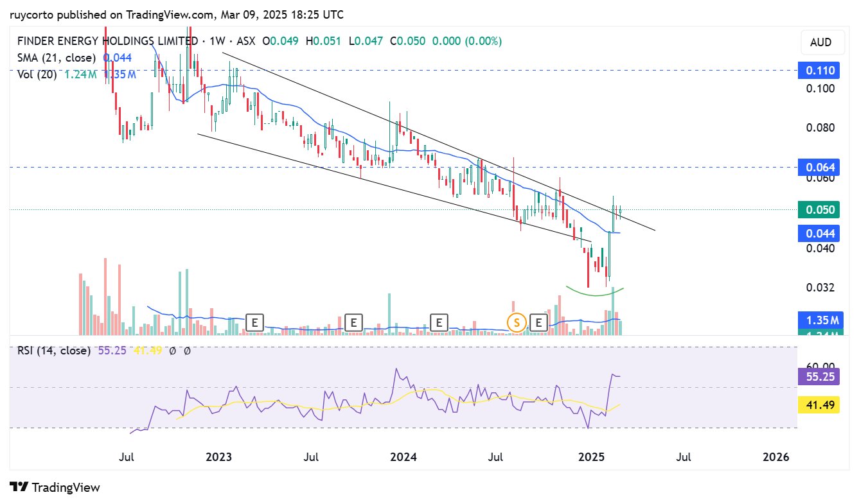Click the 2026 label on the time axis
The image size is (859, 504).
[x=775, y=457]
